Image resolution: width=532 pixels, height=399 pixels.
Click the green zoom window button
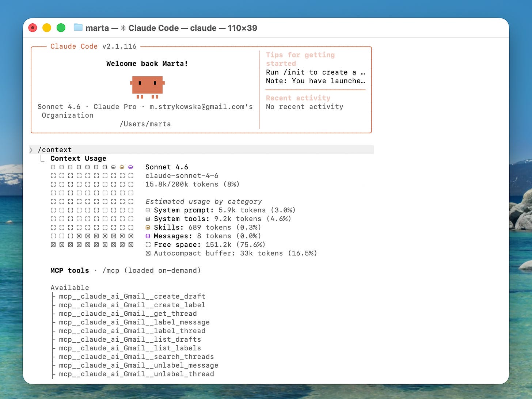(x=61, y=28)
